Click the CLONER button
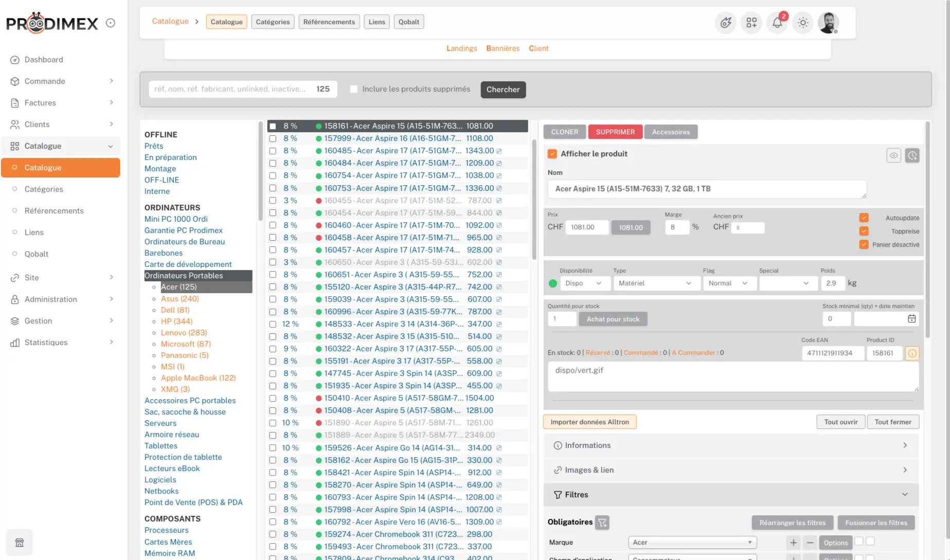This screenshot has width=950, height=560. click(565, 132)
